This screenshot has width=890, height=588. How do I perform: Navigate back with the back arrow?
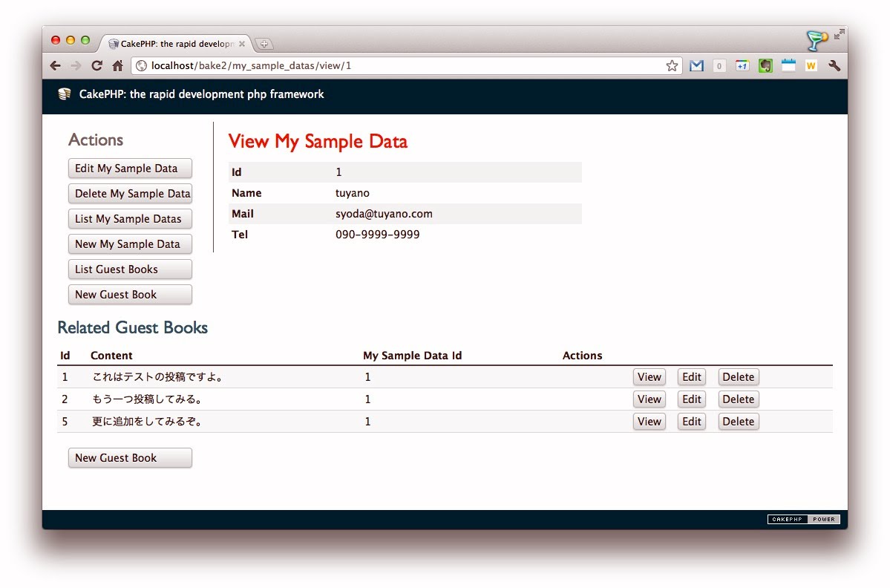click(56, 66)
